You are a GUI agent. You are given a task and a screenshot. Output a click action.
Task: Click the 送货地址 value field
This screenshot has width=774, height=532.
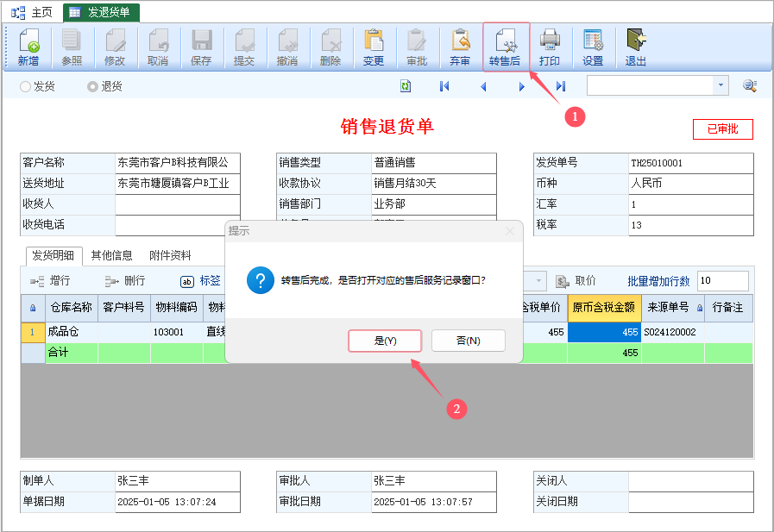[178, 184]
